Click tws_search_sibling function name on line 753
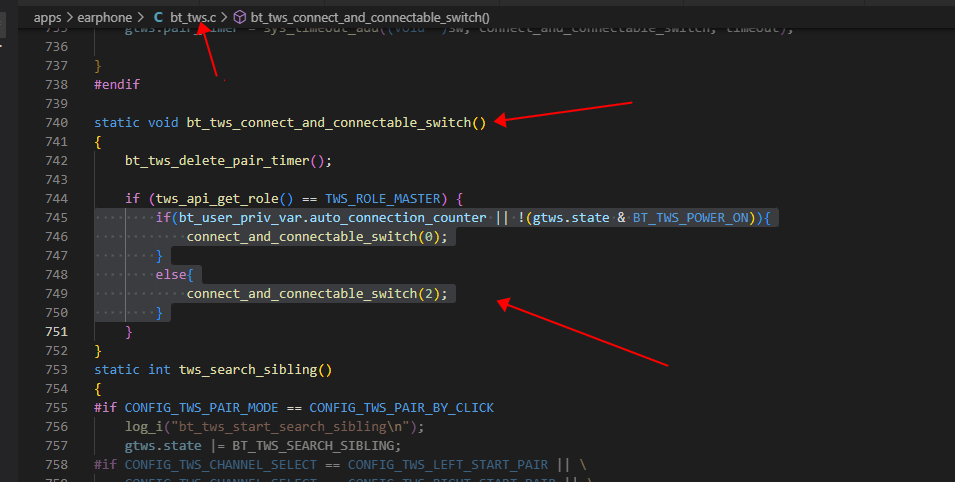 pos(248,370)
